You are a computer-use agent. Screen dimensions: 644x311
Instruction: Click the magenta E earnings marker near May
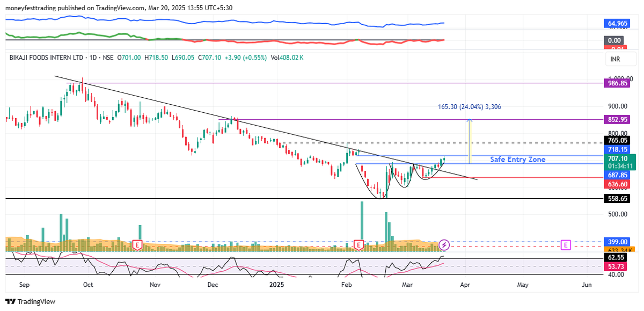[x=565, y=244]
